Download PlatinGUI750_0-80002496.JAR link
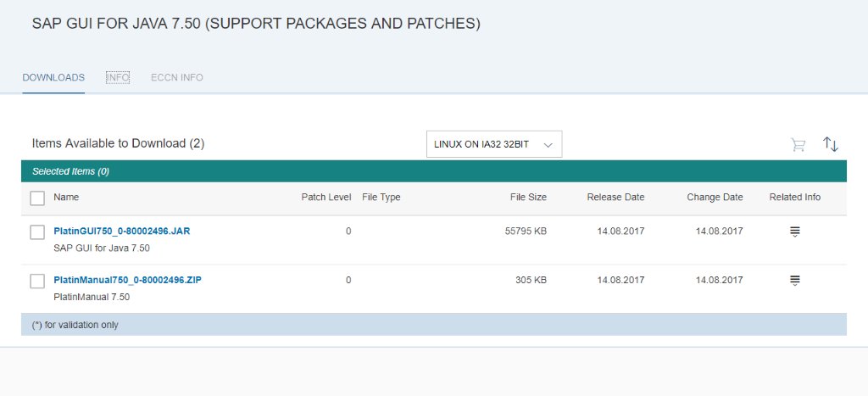Screen dimensions: 868x396 [122, 231]
